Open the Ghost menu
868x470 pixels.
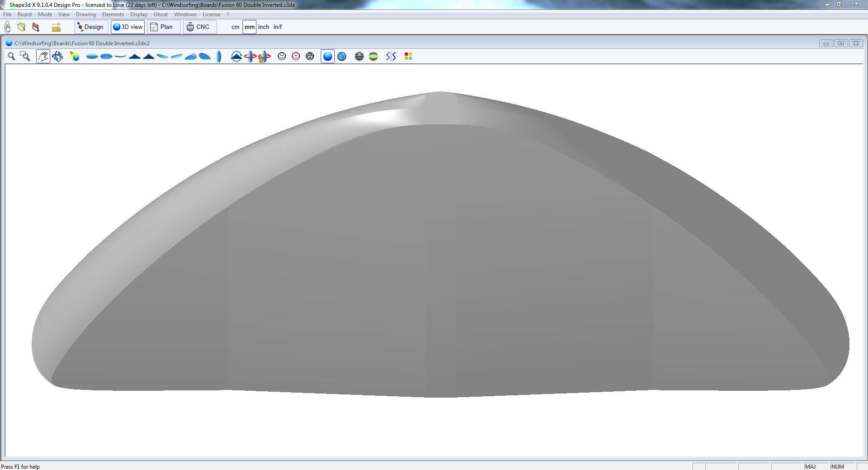161,14
